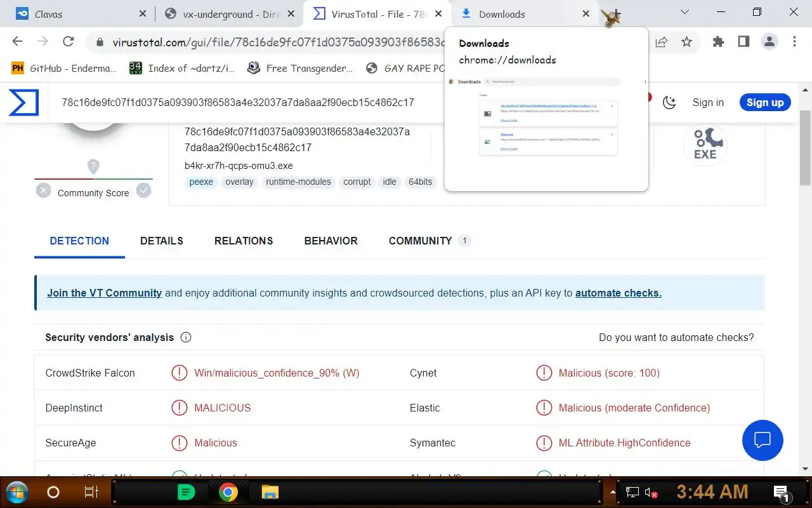Image resolution: width=812 pixels, height=508 pixels.
Task: Open Task View on the taskbar
Action: [91, 492]
